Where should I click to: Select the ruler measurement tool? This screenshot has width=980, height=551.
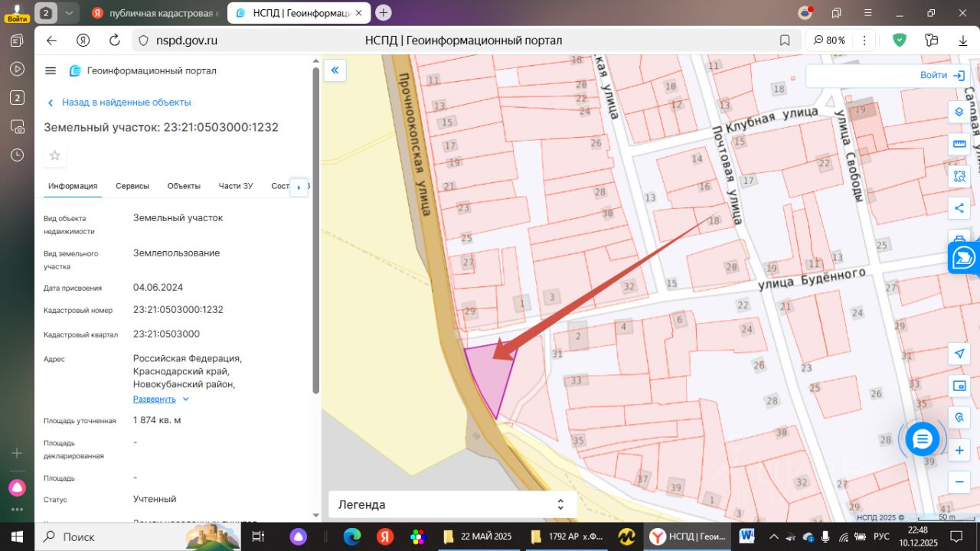[x=959, y=144]
